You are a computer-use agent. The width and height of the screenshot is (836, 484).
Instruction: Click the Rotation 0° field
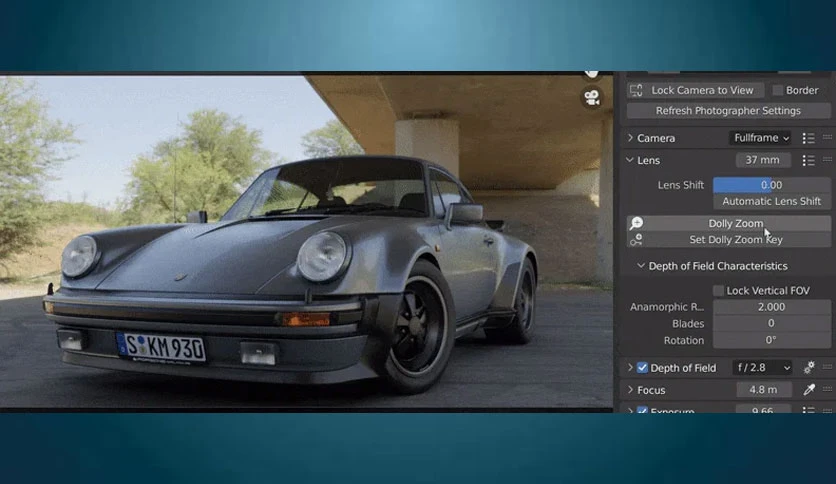point(771,340)
